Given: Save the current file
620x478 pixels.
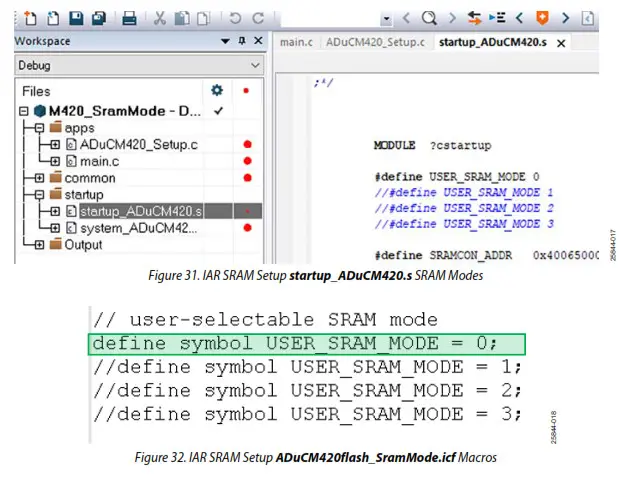Looking at the screenshot, I should pos(76,18).
